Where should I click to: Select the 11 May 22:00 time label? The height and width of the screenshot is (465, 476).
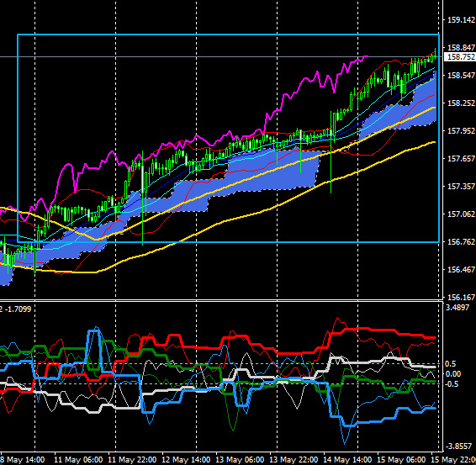(132, 460)
